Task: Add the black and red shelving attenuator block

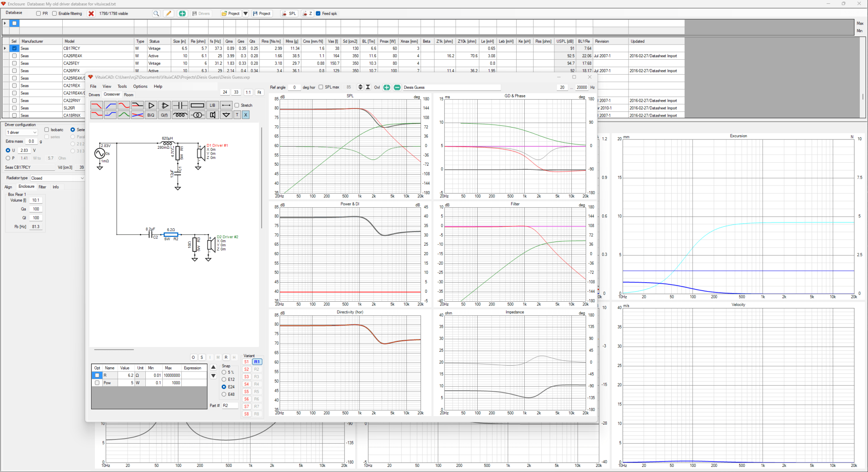Action: point(137,105)
